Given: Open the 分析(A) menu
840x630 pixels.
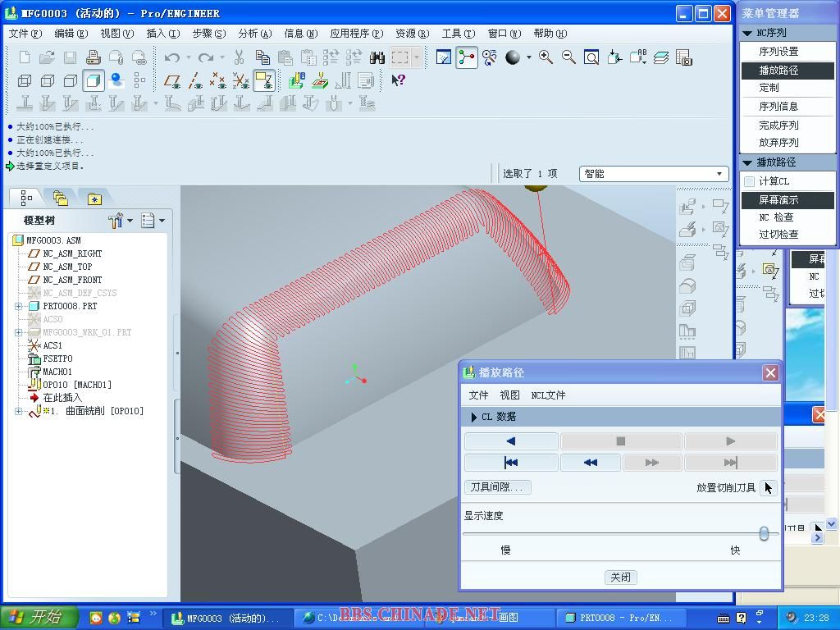Looking at the screenshot, I should [x=254, y=34].
